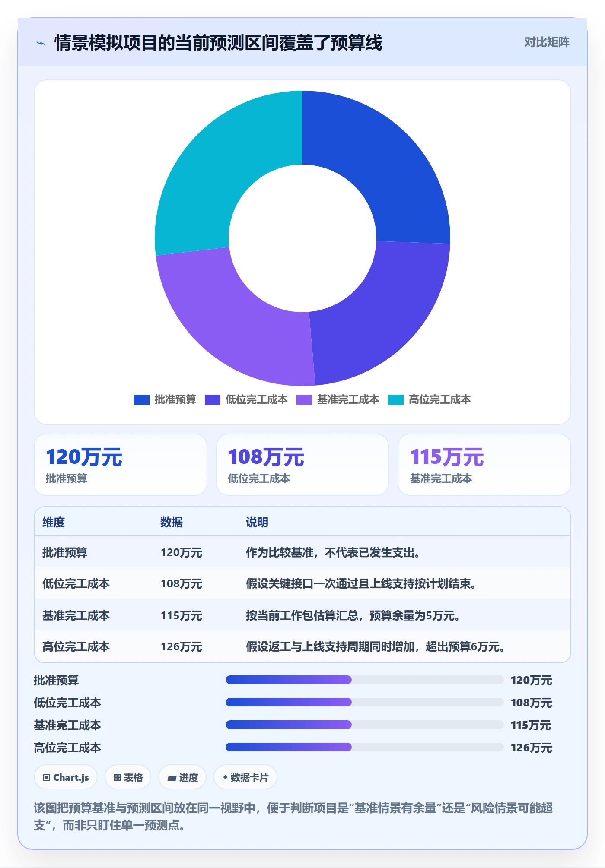
Task: Click the 说明 table column header
Action: point(257,523)
